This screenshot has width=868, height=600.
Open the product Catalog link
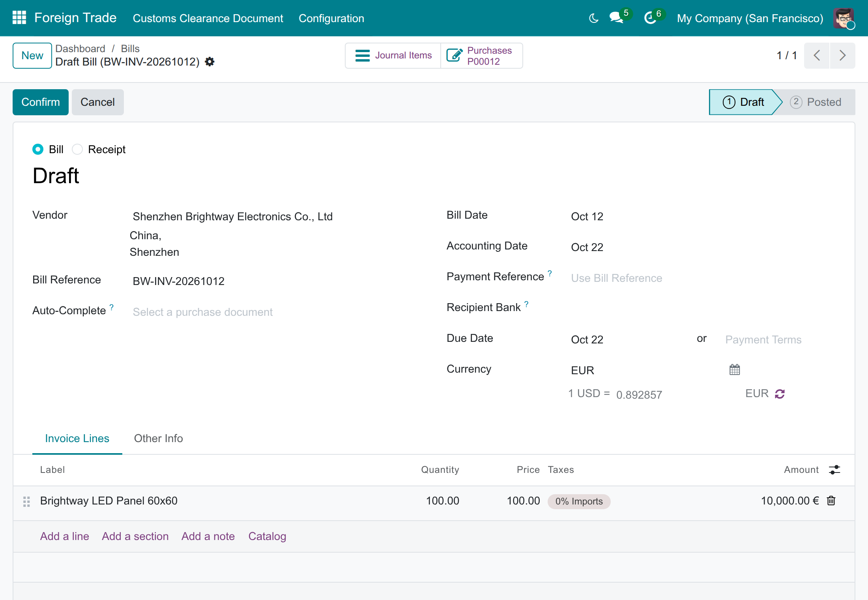coord(267,536)
